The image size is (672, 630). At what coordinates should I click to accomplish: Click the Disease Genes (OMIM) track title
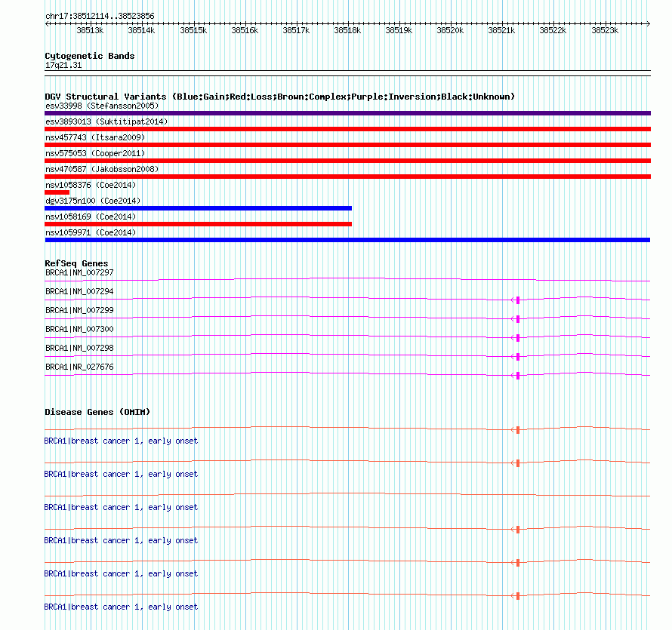(x=97, y=412)
